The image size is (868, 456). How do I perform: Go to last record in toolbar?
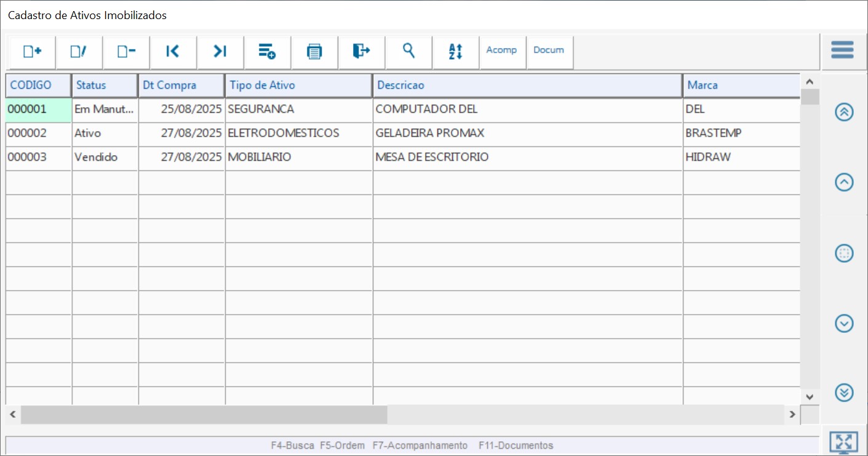pos(220,52)
